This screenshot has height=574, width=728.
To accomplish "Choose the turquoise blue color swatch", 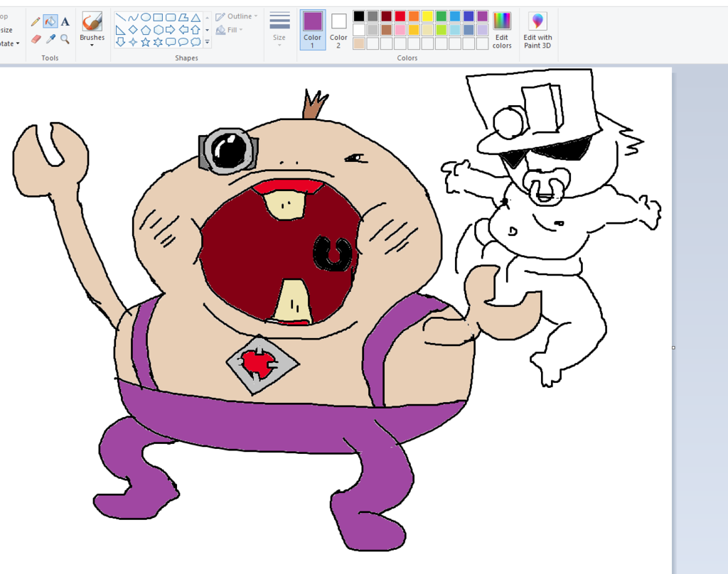I will tap(455, 16).
